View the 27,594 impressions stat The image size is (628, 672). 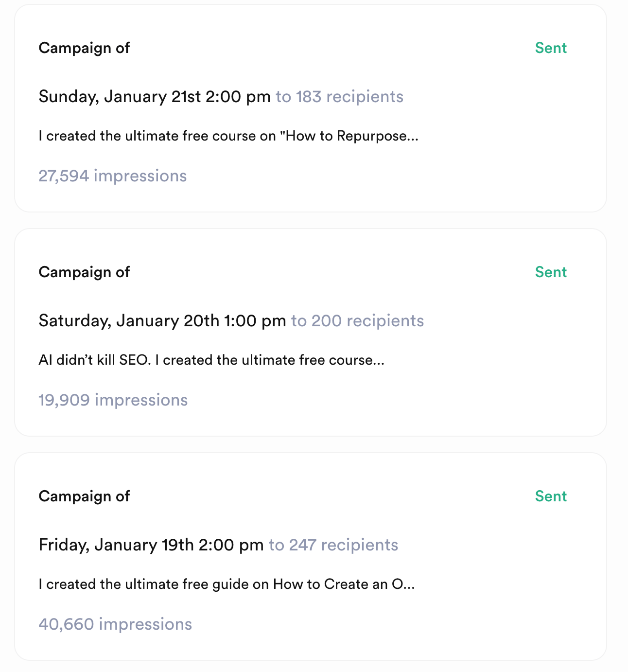pos(112,176)
